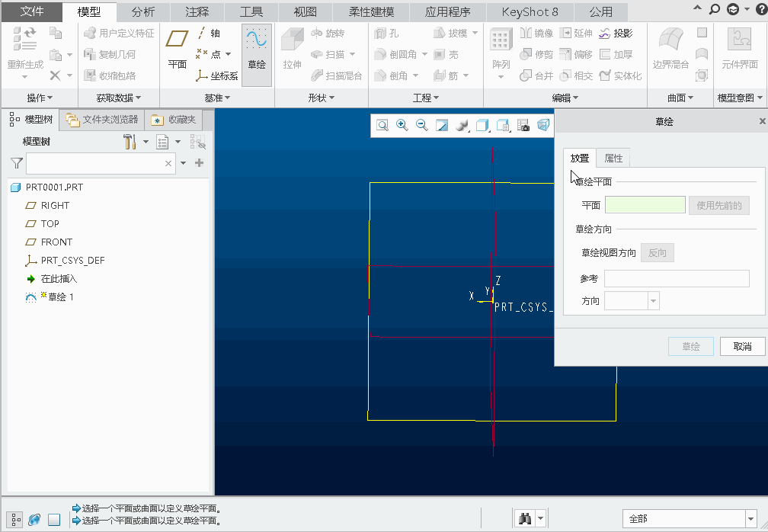The height and width of the screenshot is (532, 768).
Task: Select the 镜像 (Mirror) tool
Action: click(x=536, y=34)
